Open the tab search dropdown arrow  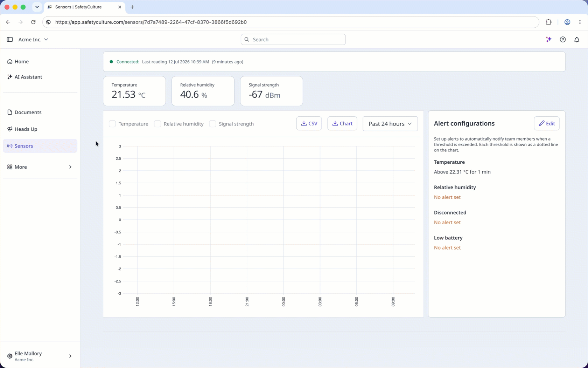click(x=37, y=7)
